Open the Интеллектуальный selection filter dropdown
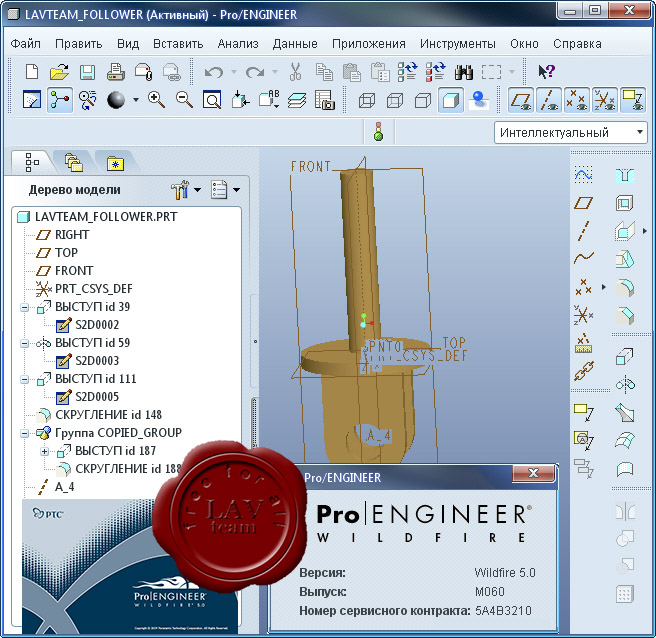The width and height of the screenshot is (656, 638). coord(571,133)
